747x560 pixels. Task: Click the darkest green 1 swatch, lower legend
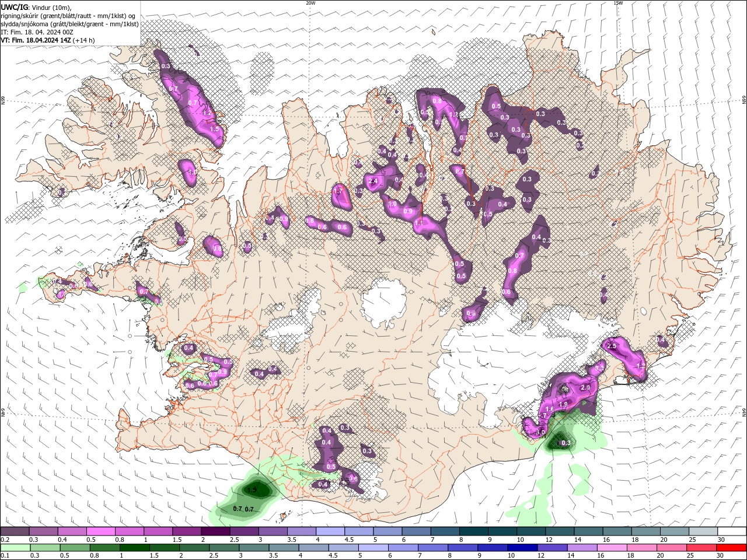tap(134, 547)
